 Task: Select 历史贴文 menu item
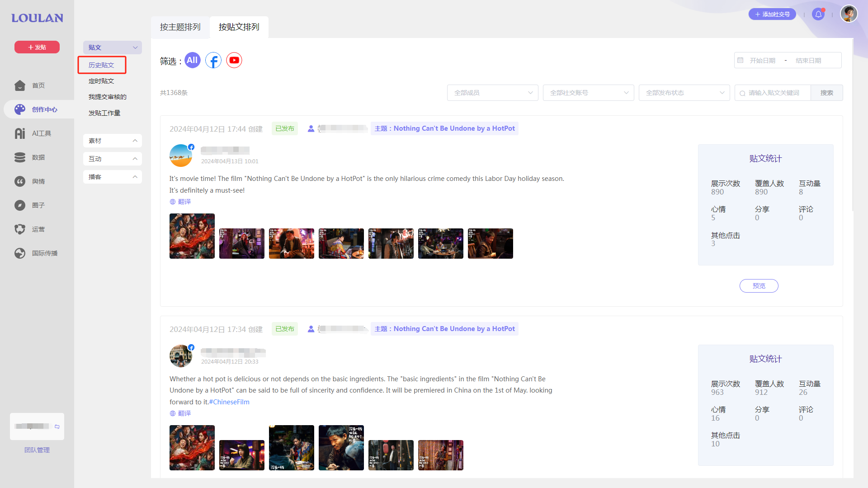click(101, 65)
